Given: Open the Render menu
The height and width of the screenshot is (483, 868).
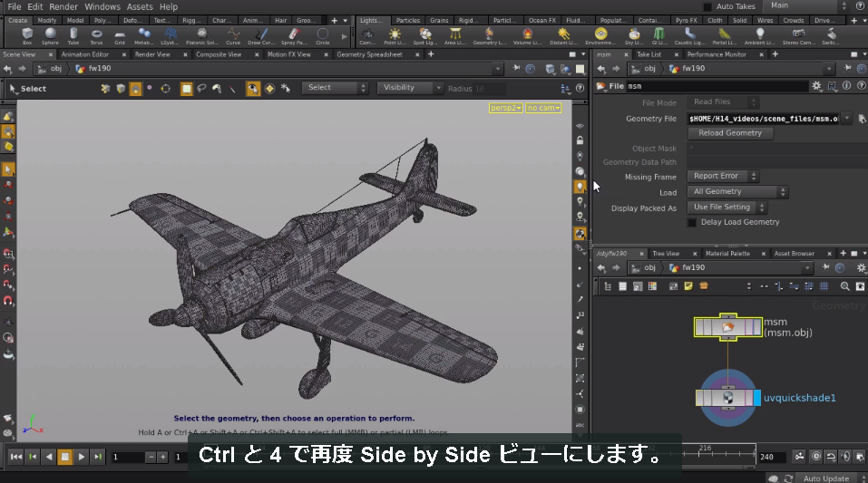Looking at the screenshot, I should (x=63, y=6).
